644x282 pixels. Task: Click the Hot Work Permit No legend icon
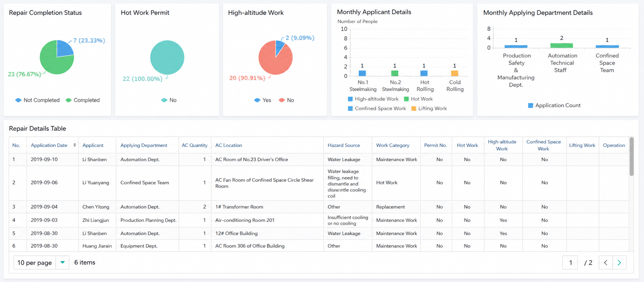[164, 100]
